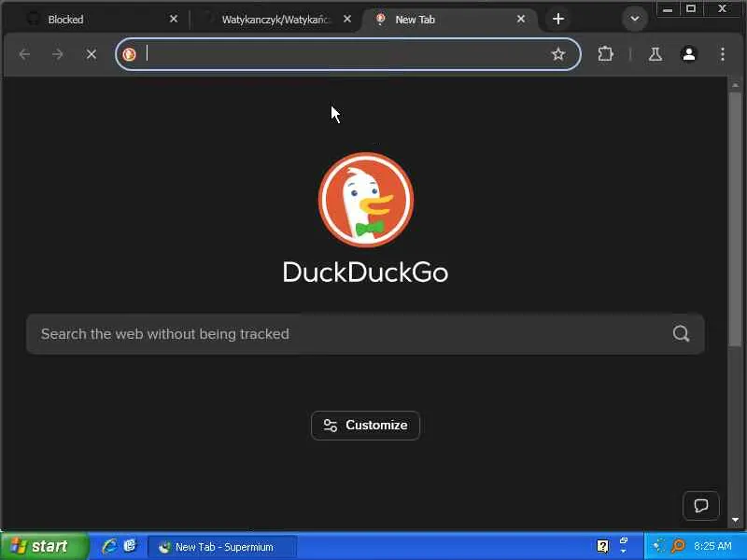Close the Watykanczyk tab
The height and width of the screenshot is (560, 747).
(x=347, y=19)
